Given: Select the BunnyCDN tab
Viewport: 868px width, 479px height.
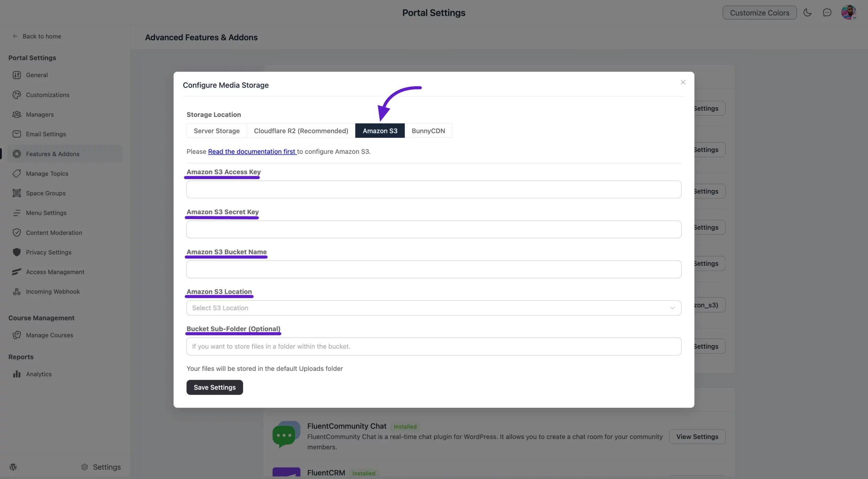Looking at the screenshot, I should click(x=428, y=131).
